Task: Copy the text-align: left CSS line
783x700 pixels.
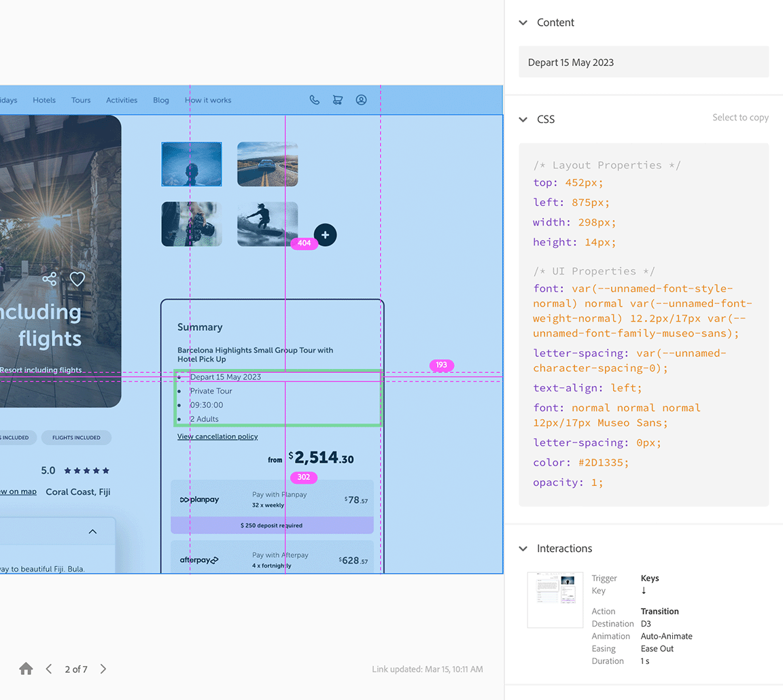Action: point(587,388)
